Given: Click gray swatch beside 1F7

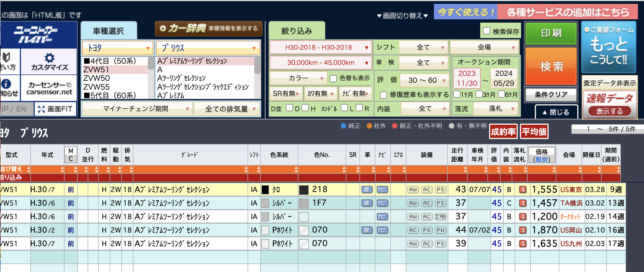Looking at the screenshot, I should tap(304, 203).
